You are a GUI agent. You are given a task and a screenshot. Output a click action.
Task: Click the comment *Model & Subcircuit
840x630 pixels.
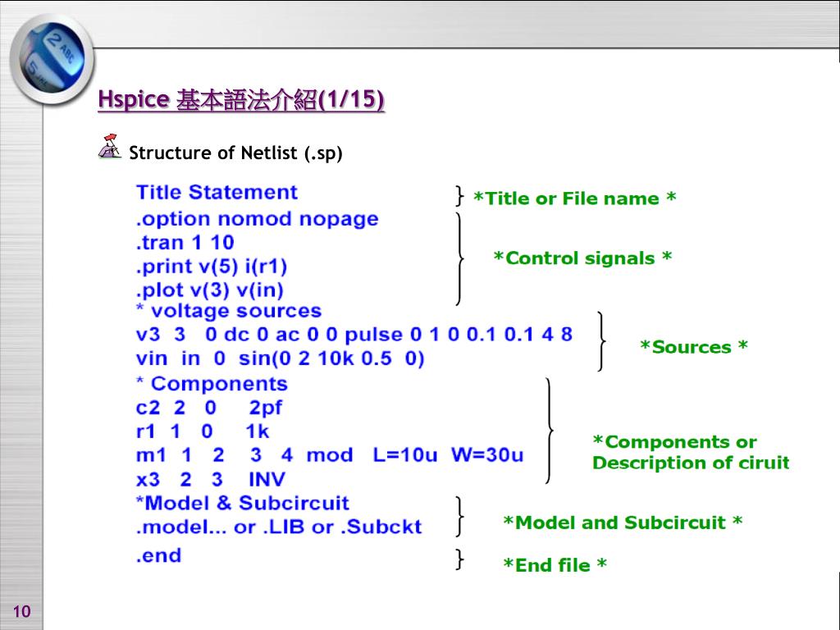tap(243, 503)
